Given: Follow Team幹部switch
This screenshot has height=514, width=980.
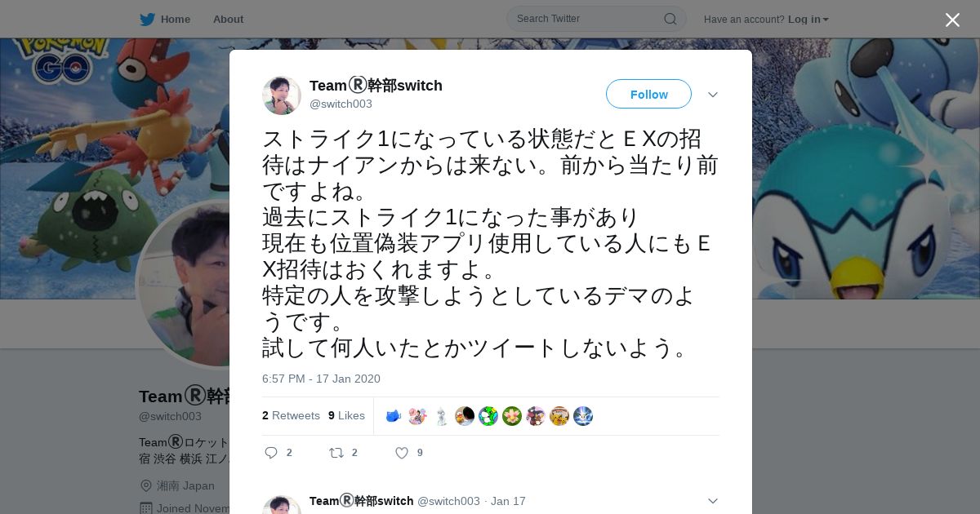Looking at the screenshot, I should click(648, 94).
